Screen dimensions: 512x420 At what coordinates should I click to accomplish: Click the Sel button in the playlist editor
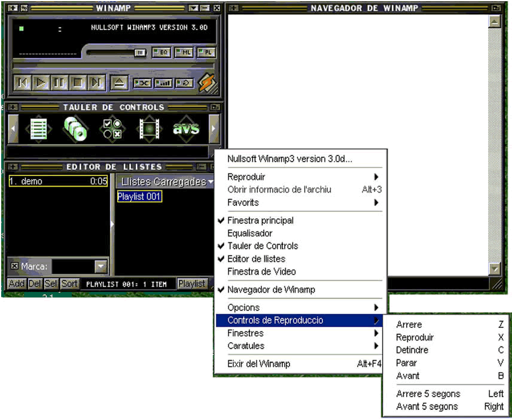click(x=51, y=284)
